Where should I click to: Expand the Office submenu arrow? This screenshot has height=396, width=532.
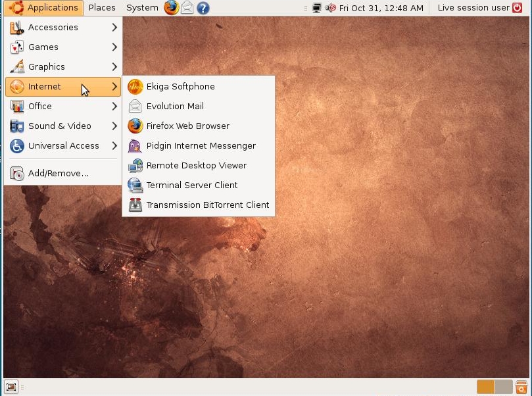114,106
